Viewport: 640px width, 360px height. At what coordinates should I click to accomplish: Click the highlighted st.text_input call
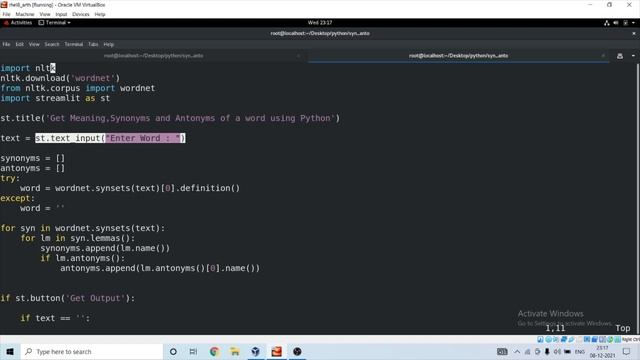click(110, 138)
